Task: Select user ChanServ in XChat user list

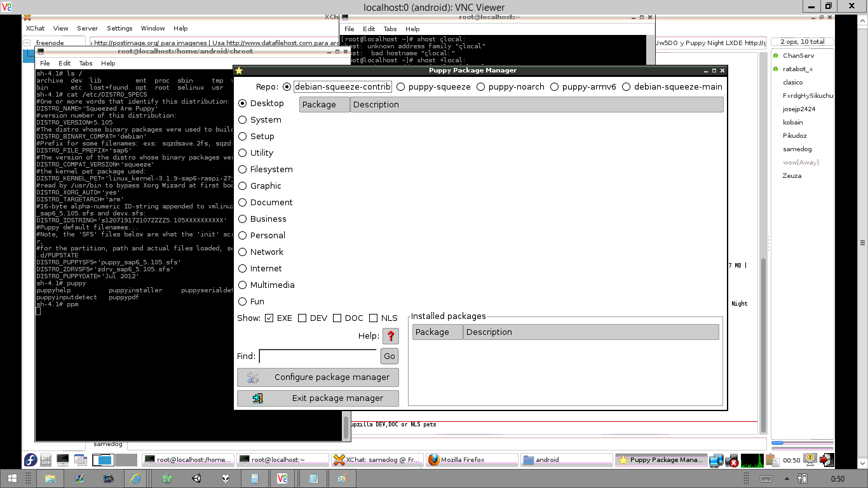Action: pyautogui.click(x=798, y=55)
